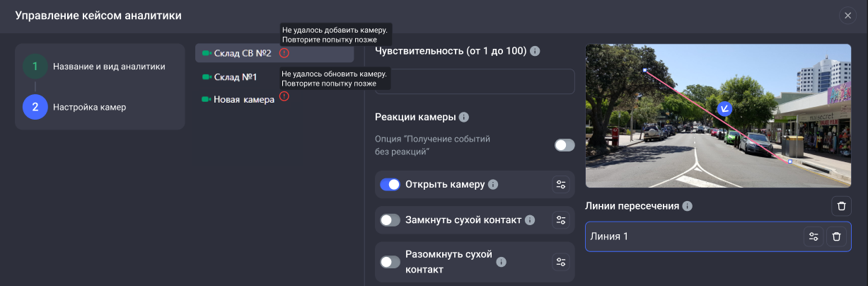
Task: Click the error icon next to Новая камера
Action: [284, 96]
